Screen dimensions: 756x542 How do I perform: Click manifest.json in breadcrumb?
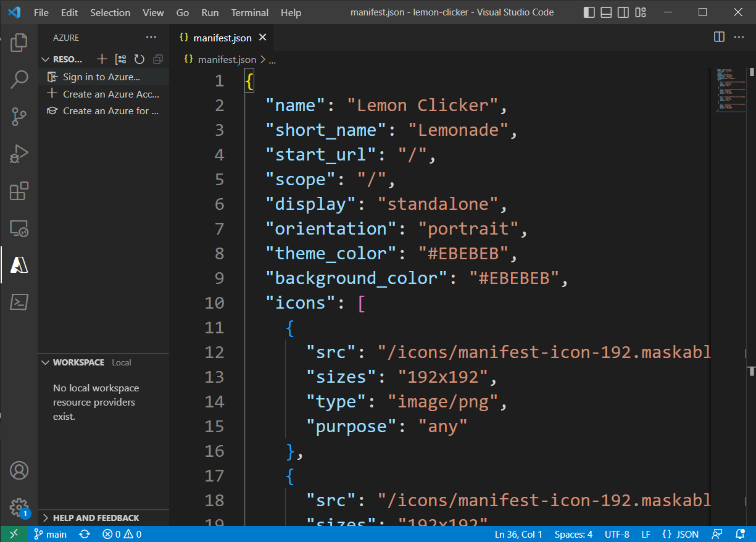tap(226, 60)
